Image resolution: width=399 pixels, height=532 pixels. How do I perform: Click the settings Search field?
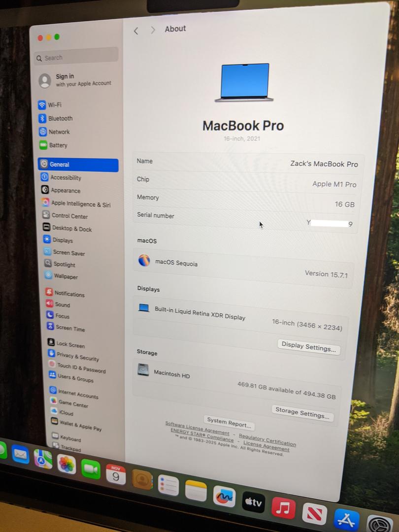[x=76, y=57]
